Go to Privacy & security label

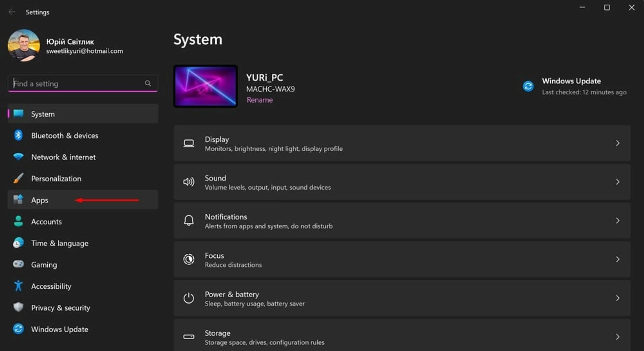tap(60, 308)
